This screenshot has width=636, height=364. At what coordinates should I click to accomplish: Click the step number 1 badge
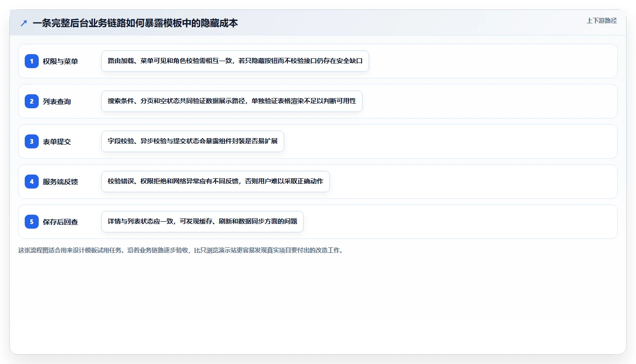point(32,61)
